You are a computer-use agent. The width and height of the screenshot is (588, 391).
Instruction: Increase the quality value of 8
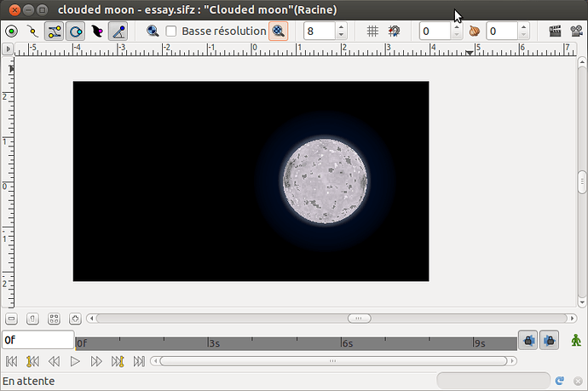coord(341,27)
